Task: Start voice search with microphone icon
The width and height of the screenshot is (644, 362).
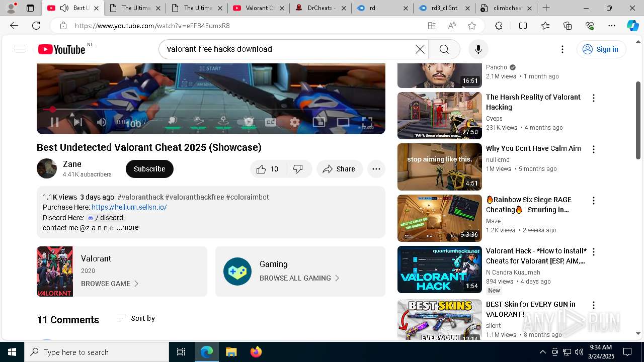Action: point(478,49)
